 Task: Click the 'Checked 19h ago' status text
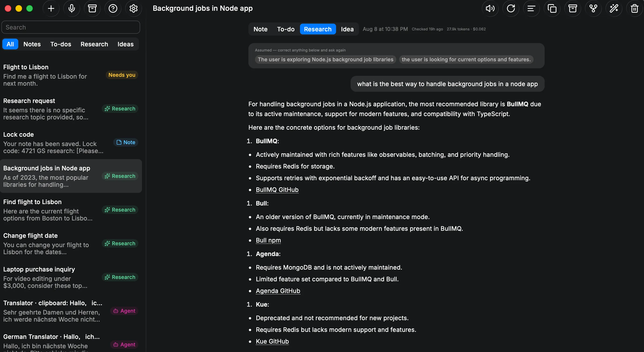pos(427,29)
